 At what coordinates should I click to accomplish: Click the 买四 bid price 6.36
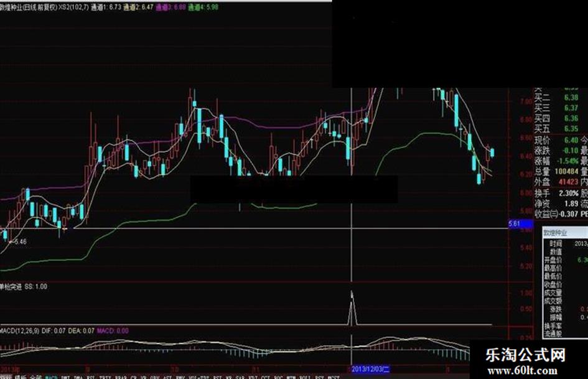(571, 119)
